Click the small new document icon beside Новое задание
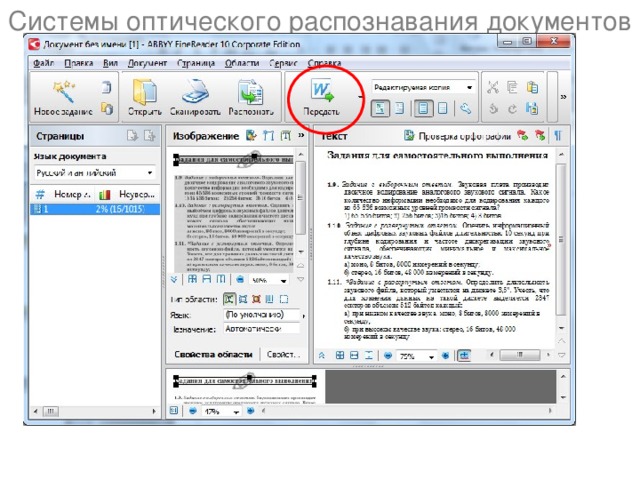The image size is (640, 480). click(107, 87)
